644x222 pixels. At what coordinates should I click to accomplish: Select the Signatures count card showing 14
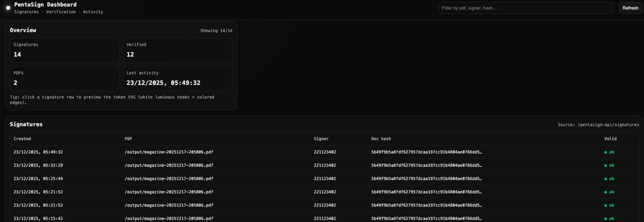pos(64,50)
